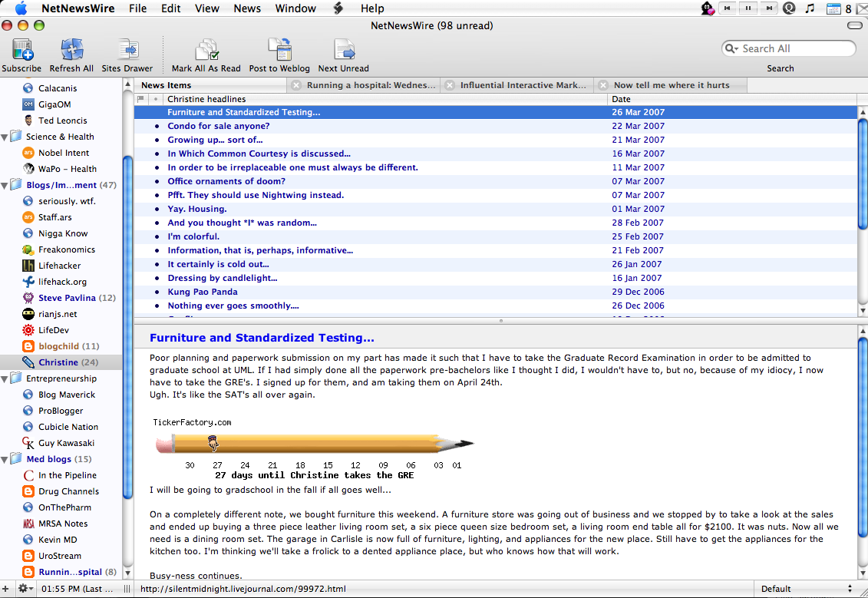Screen dimensions: 868x598
Task: Select the GigaOM feed icon
Action: click(28, 104)
